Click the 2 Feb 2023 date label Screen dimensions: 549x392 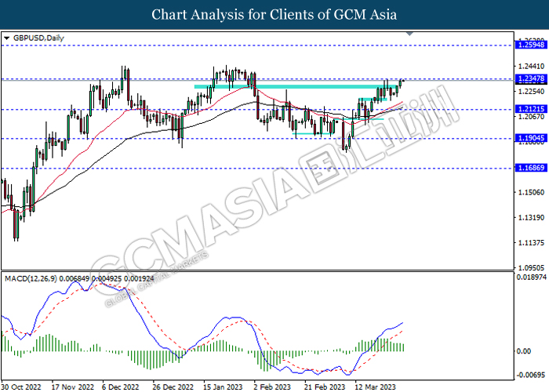(272, 387)
